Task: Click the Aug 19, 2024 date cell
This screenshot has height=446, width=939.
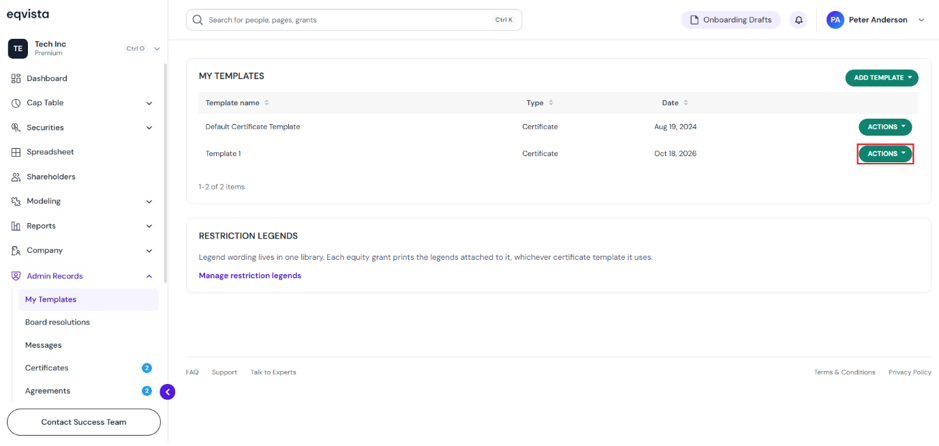Action: [676, 127]
